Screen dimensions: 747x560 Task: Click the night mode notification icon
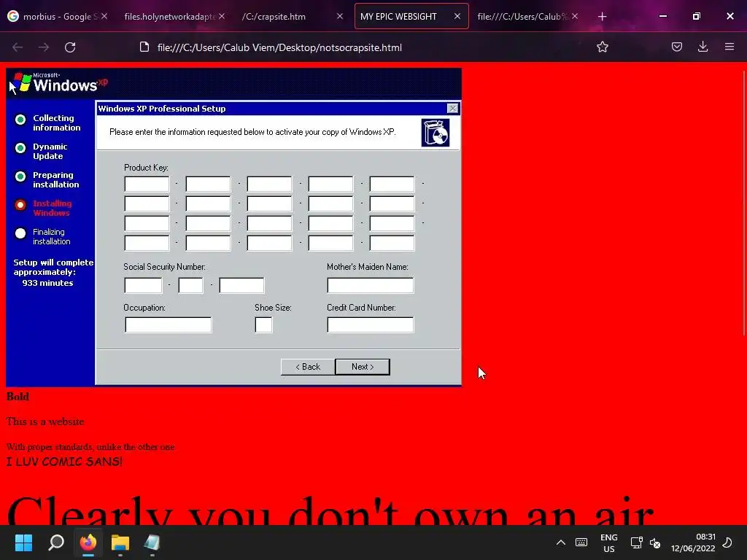(727, 542)
